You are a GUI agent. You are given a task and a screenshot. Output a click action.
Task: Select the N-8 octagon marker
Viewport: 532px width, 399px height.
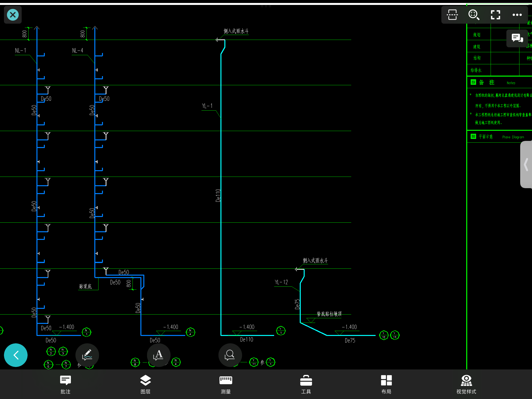135,362
